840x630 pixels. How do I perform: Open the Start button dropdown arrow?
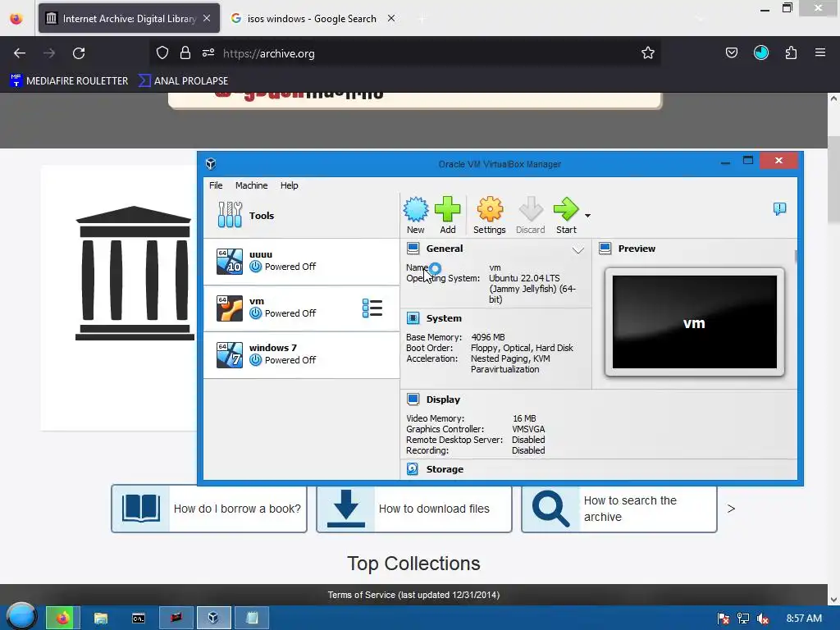[587, 216]
